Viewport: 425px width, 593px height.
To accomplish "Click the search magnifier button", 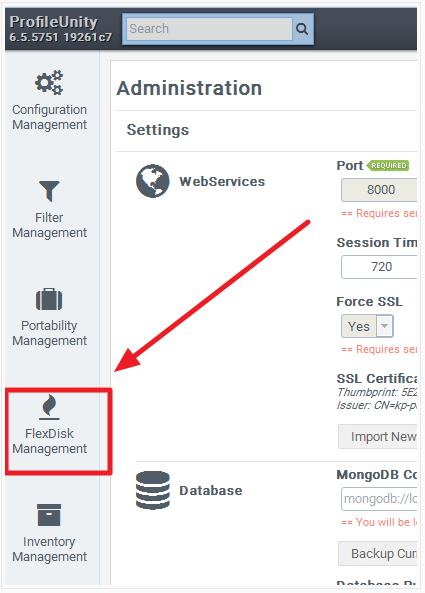I will 302,29.
